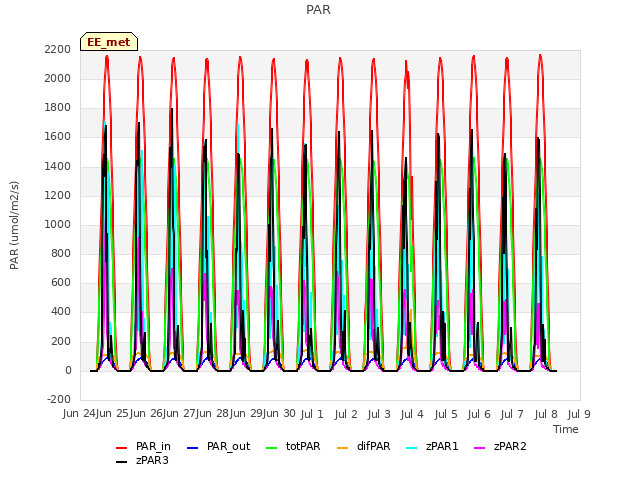The height and width of the screenshot is (480, 640).
Task: Select the zPAR1 legend label
Action: (x=442, y=447)
